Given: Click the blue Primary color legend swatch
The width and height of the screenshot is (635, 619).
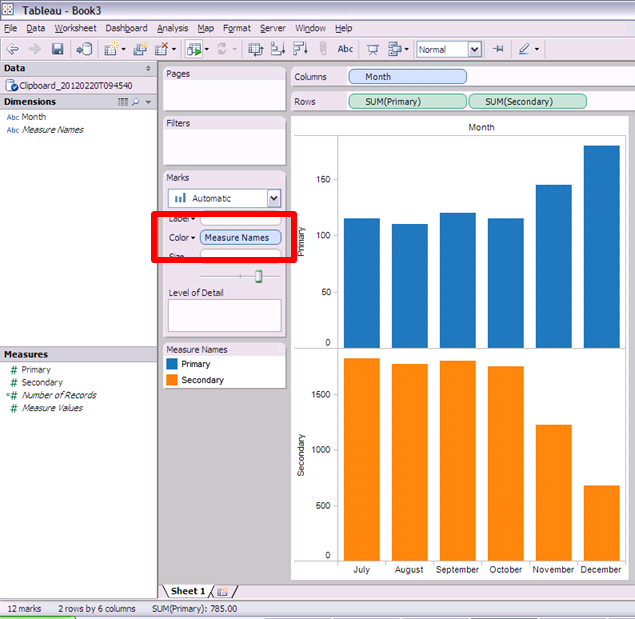Looking at the screenshot, I should [x=173, y=365].
